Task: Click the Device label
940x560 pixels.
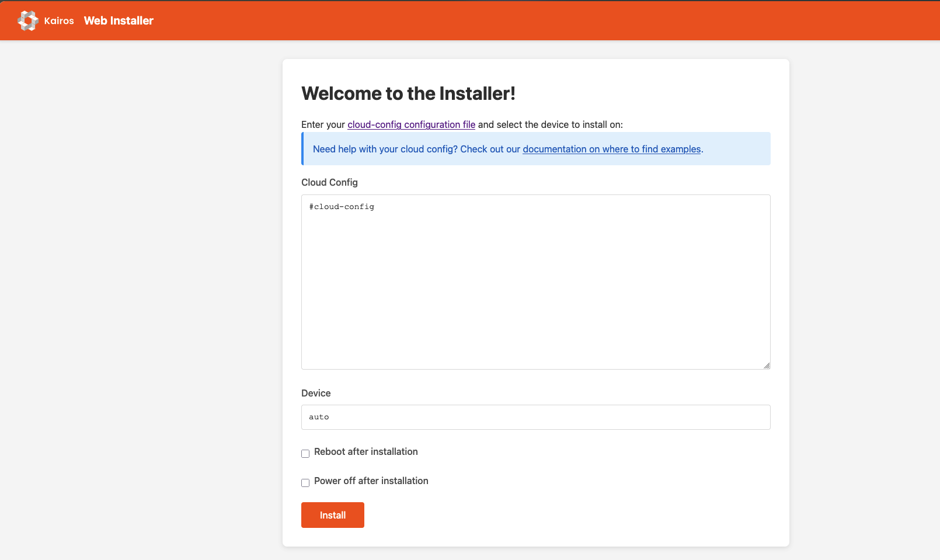Action: (316, 393)
